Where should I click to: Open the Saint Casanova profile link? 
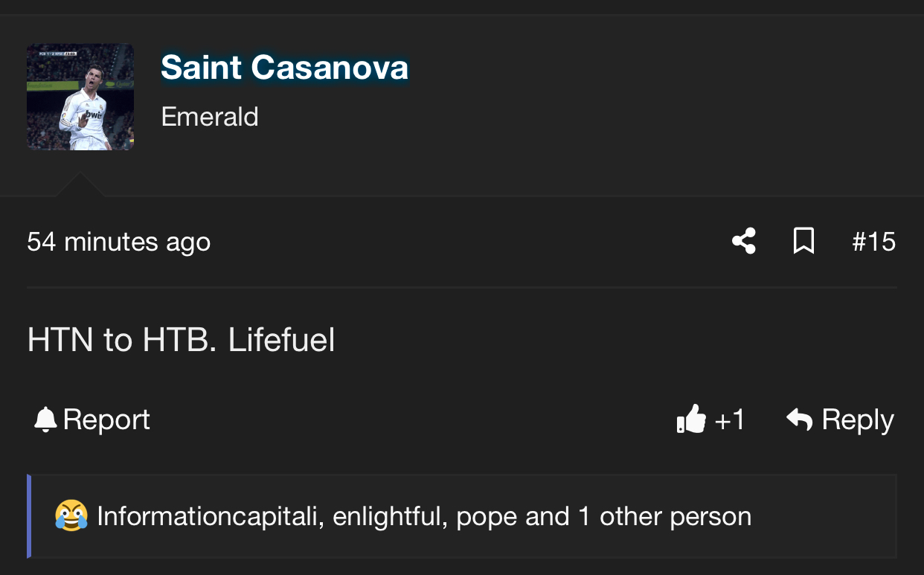[284, 68]
